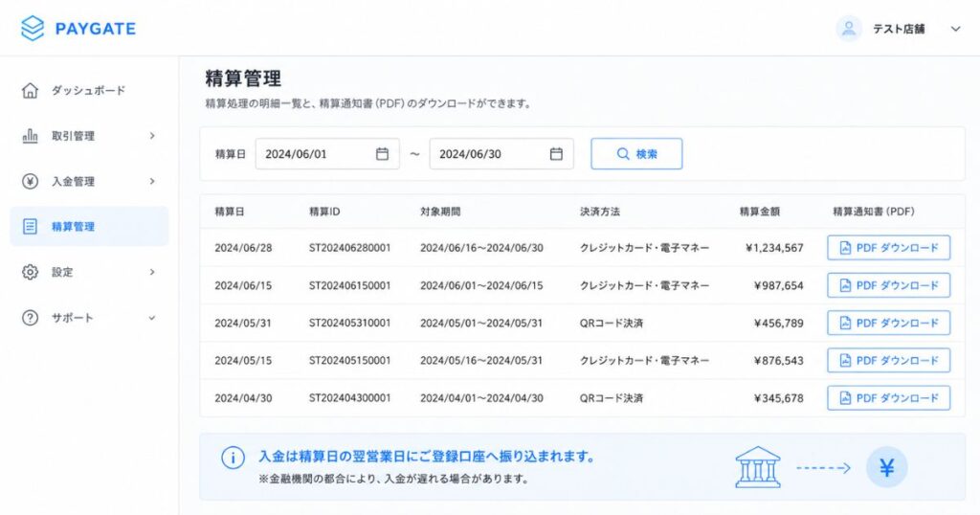Viewport: 980px width, 515px height.
Task: Select the ID cell ST202405150001
Action: click(x=349, y=360)
